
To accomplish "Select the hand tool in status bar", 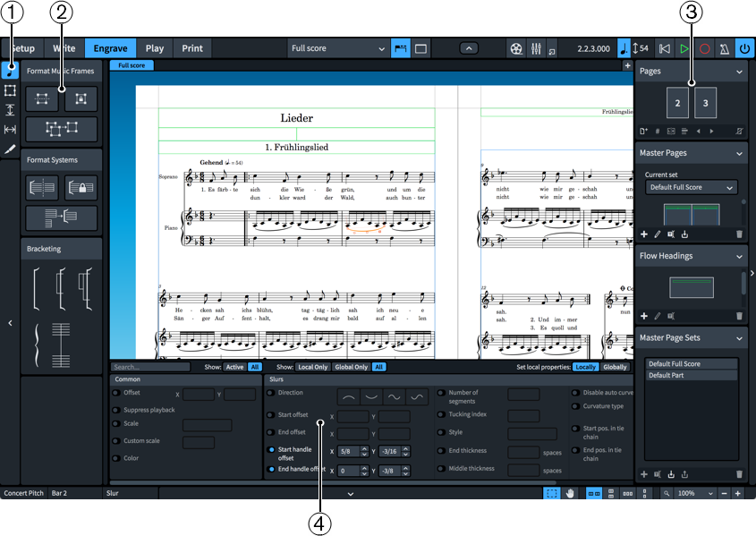I will click(570, 493).
